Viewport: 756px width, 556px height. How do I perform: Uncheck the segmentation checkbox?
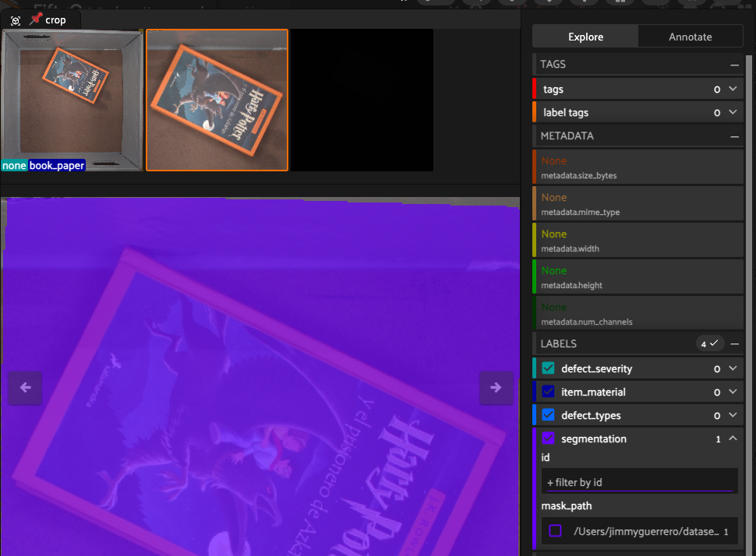coord(548,438)
